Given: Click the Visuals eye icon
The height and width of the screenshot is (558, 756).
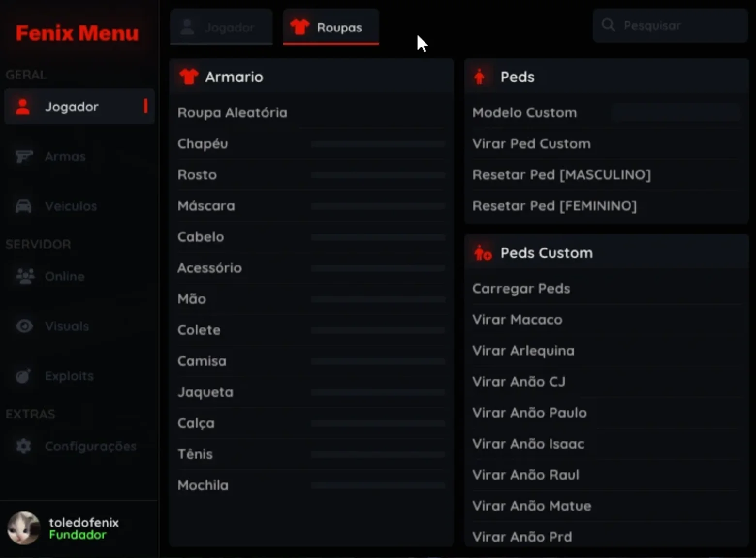Looking at the screenshot, I should click(x=24, y=326).
